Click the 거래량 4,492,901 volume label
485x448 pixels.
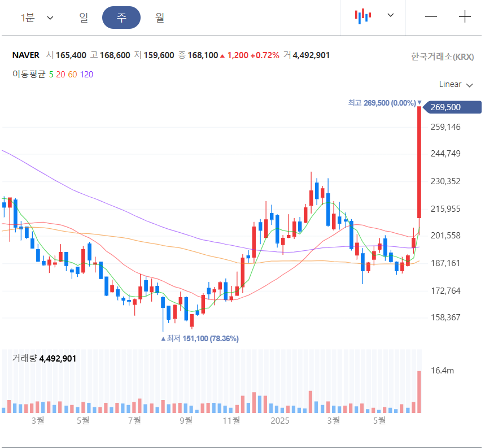[44, 358]
